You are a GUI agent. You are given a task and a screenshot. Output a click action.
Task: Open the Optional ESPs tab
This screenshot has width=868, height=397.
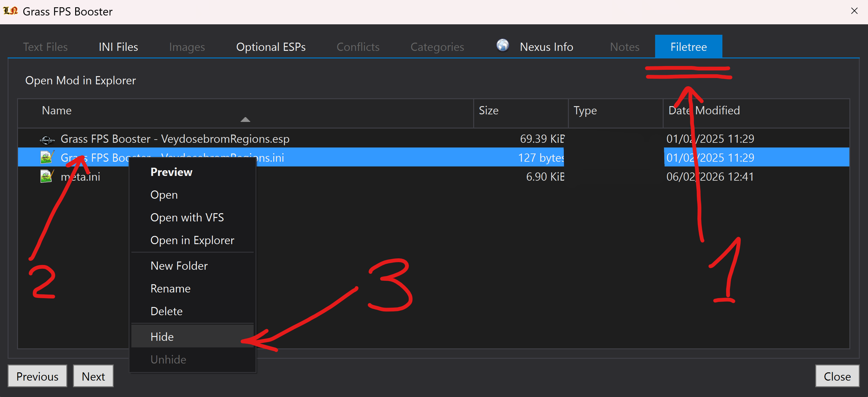click(x=271, y=47)
